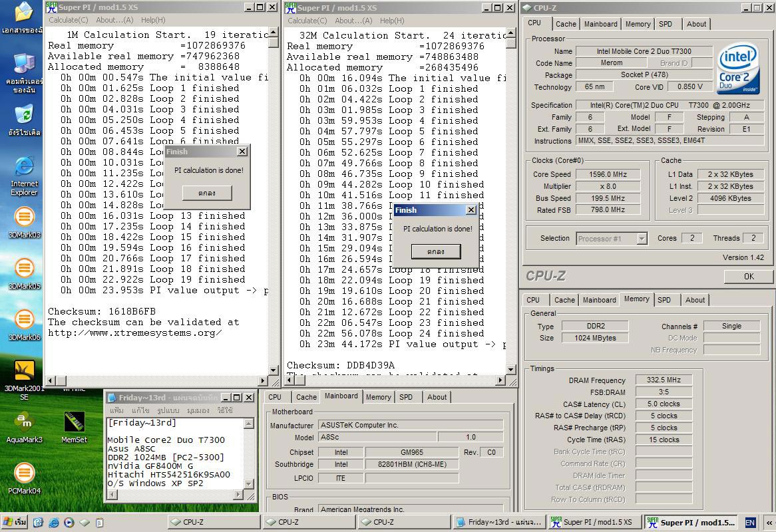Launch 3DMark03 desktop icon
This screenshot has width=776, height=532.
tap(24, 223)
